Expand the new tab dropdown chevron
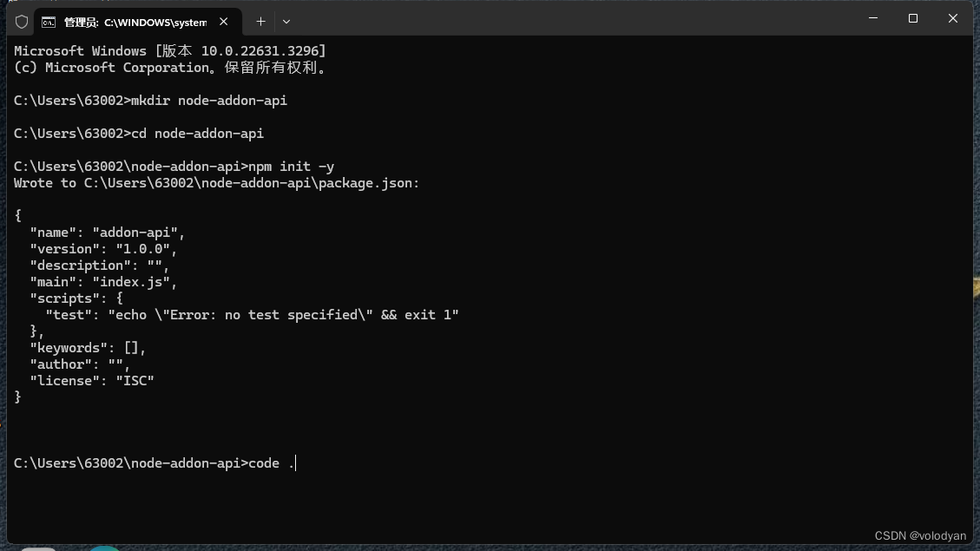 click(x=286, y=22)
